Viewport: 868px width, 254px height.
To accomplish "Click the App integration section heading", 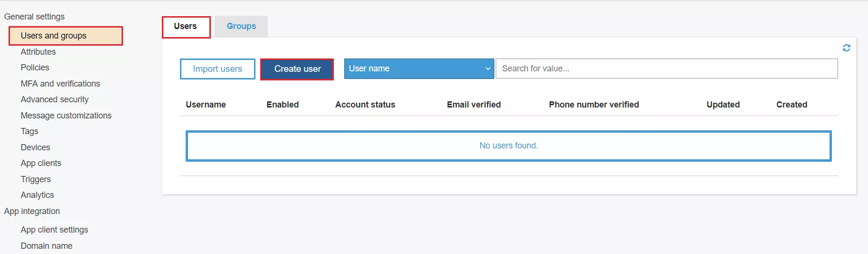I will (x=32, y=211).
